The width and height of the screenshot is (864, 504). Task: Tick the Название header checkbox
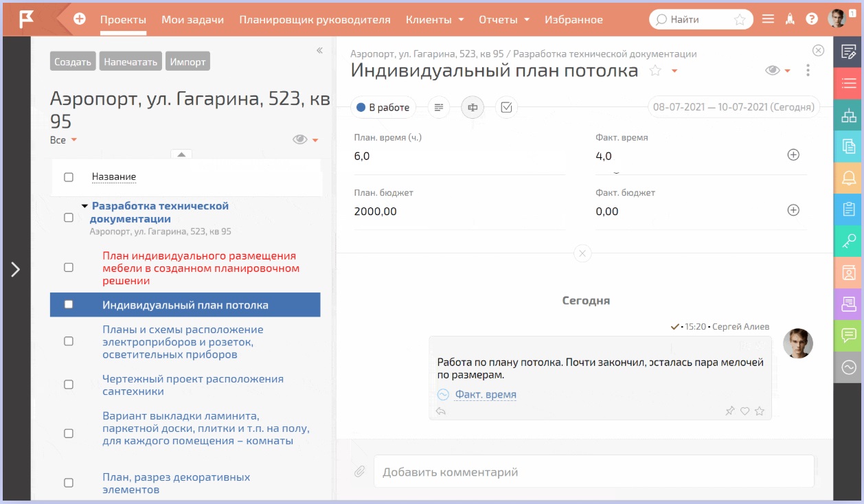pos(69,177)
